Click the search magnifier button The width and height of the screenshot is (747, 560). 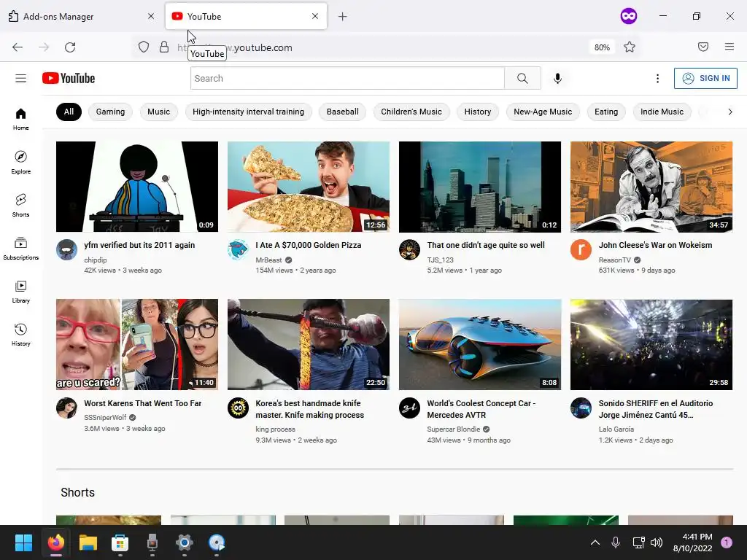522,78
